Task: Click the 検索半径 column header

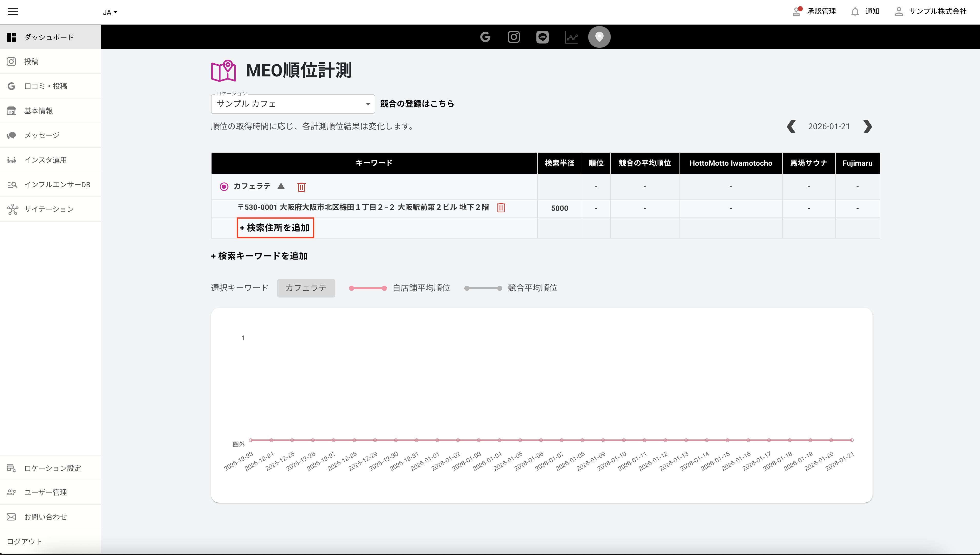Action: (559, 163)
